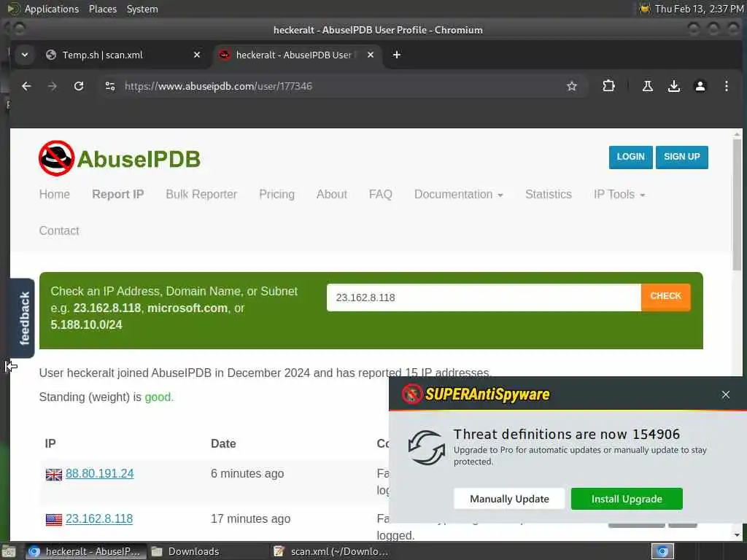Viewport: 747px width, 560px height.
Task: Open the IP link 88.80.191.24
Action: pos(99,473)
